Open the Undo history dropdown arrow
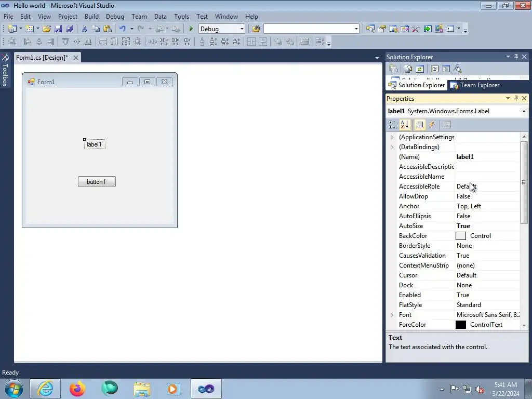The width and height of the screenshot is (532, 399). pyautogui.click(x=131, y=29)
